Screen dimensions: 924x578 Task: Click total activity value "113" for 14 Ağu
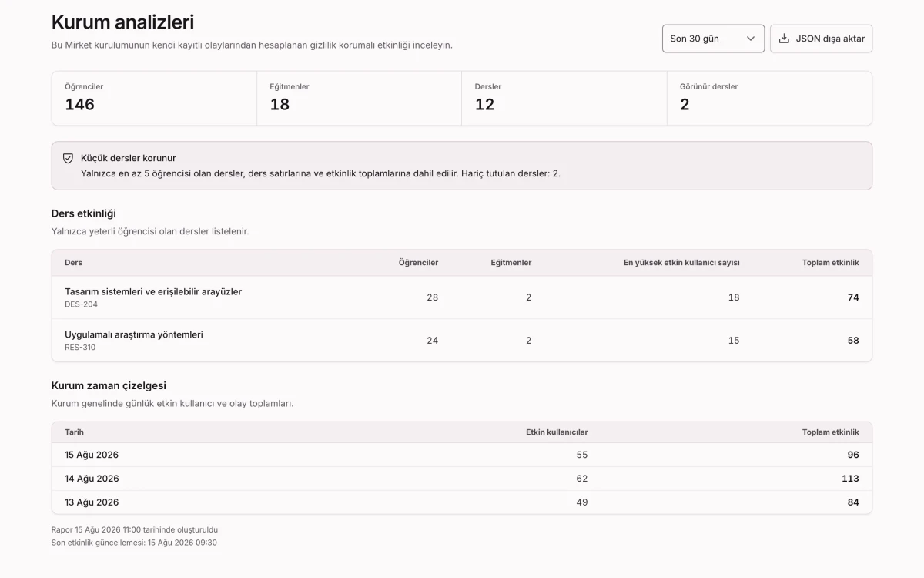click(x=850, y=479)
